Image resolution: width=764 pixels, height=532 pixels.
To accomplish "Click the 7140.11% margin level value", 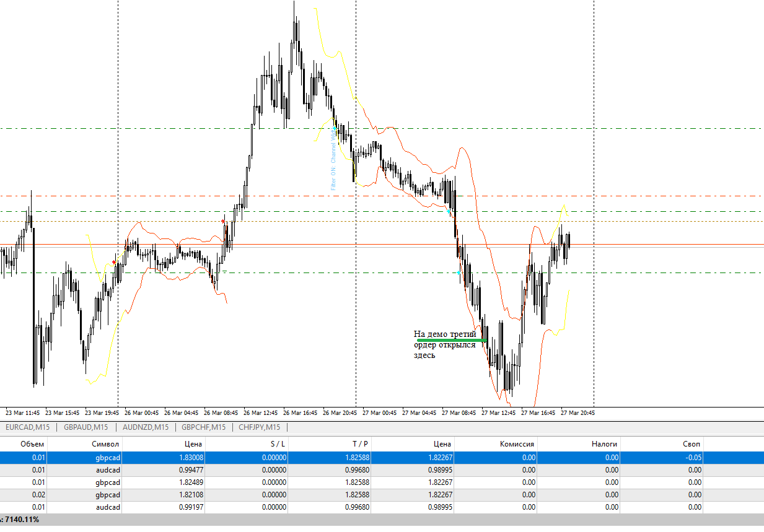I will (x=22, y=520).
